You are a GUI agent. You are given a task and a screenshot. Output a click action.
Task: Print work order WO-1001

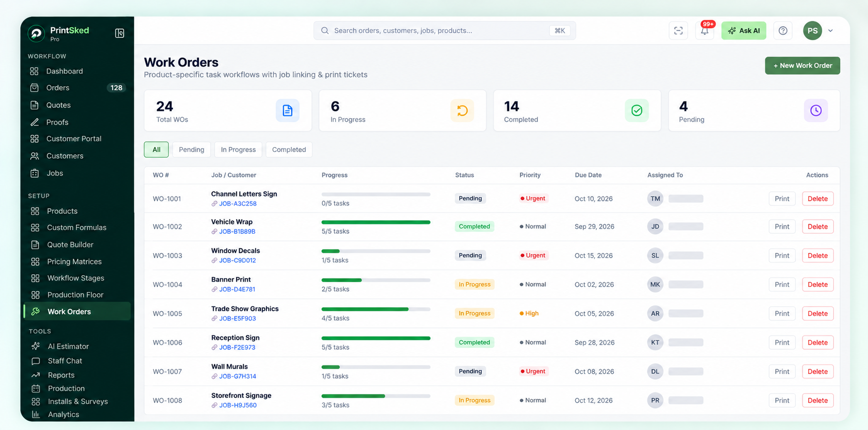tap(782, 199)
